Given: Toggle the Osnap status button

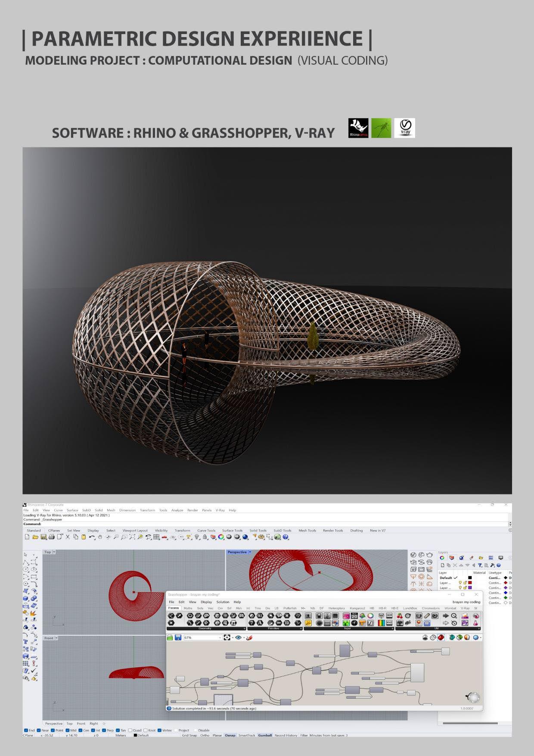Looking at the screenshot, I should click(230, 735).
